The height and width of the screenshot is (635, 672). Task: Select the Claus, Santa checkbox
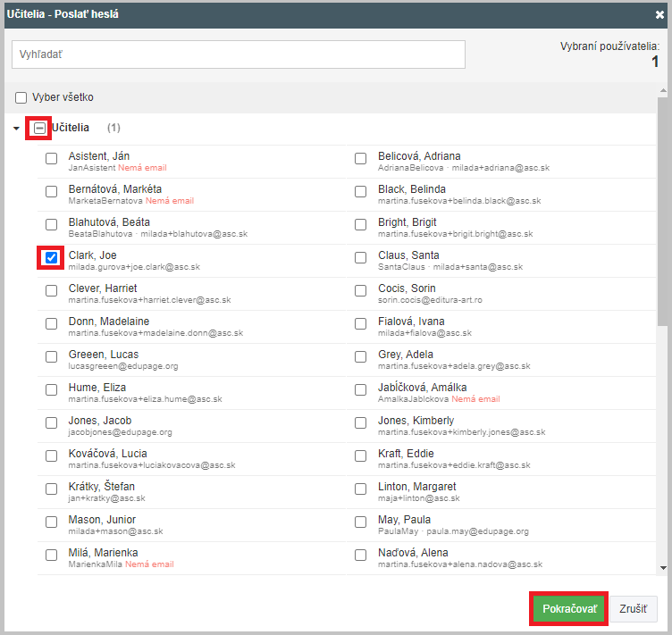click(361, 257)
